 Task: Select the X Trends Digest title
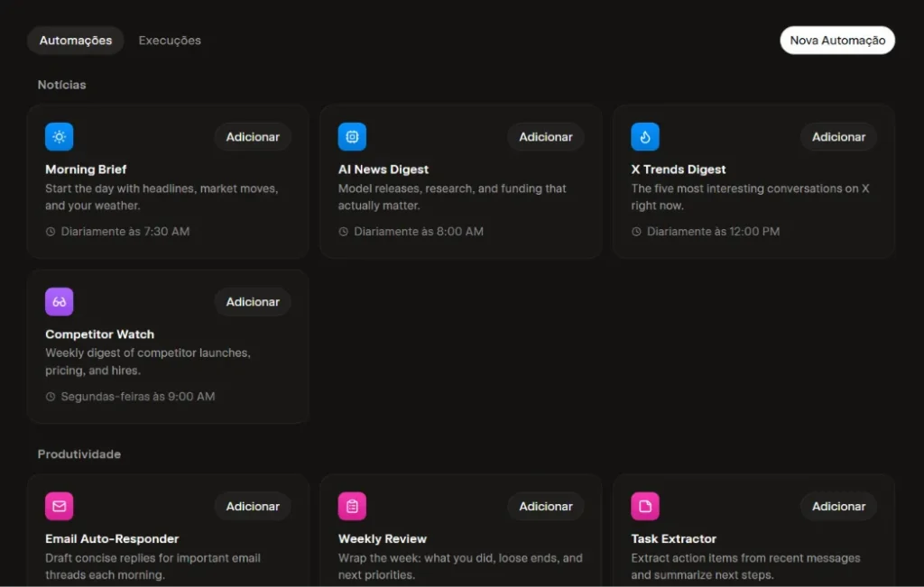click(679, 170)
